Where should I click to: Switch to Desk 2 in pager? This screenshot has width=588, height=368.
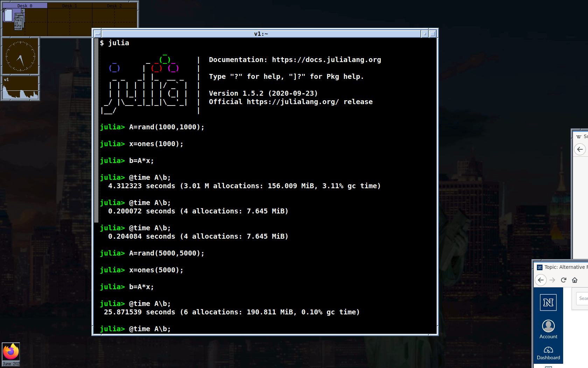114,6
